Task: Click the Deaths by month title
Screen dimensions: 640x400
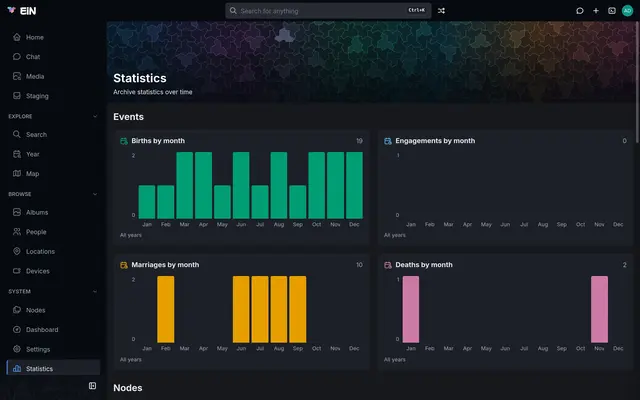Action: pyautogui.click(x=424, y=265)
